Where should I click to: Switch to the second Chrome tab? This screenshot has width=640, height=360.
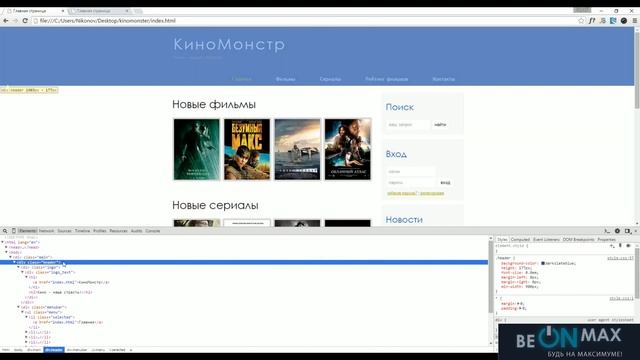[100, 11]
